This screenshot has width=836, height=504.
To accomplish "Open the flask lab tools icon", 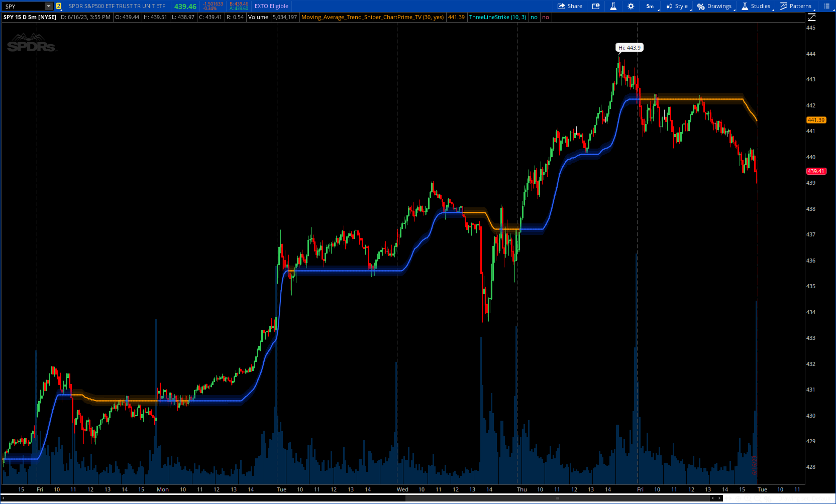I will click(613, 6).
